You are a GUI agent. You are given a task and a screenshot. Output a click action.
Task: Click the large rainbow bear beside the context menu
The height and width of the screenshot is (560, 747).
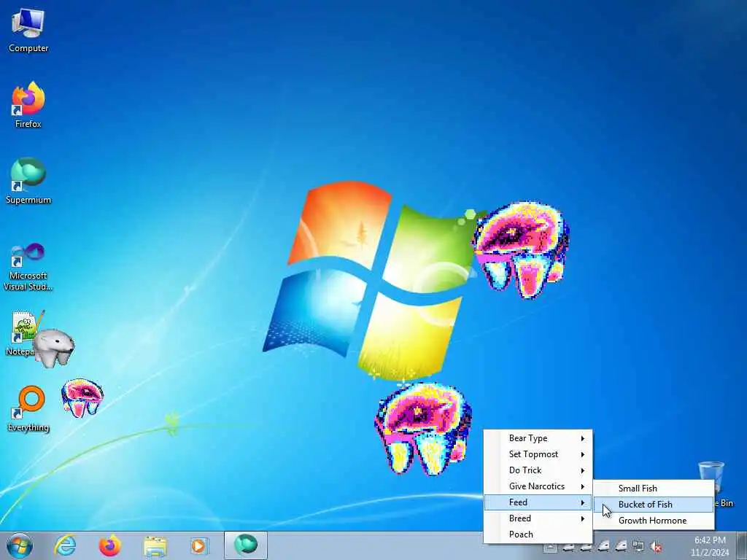pos(423,428)
